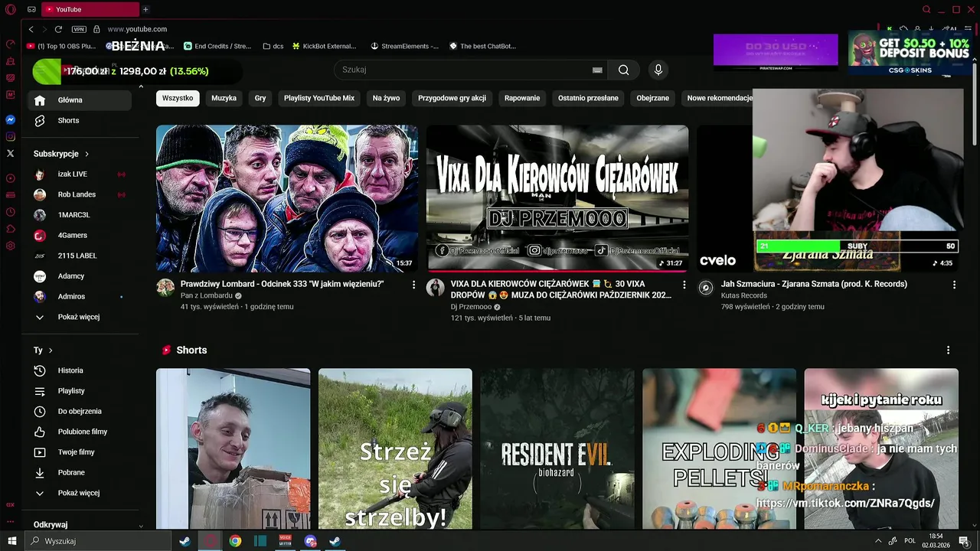Select the Wszystko filter chip
The image size is (980, 551).
pos(178,98)
